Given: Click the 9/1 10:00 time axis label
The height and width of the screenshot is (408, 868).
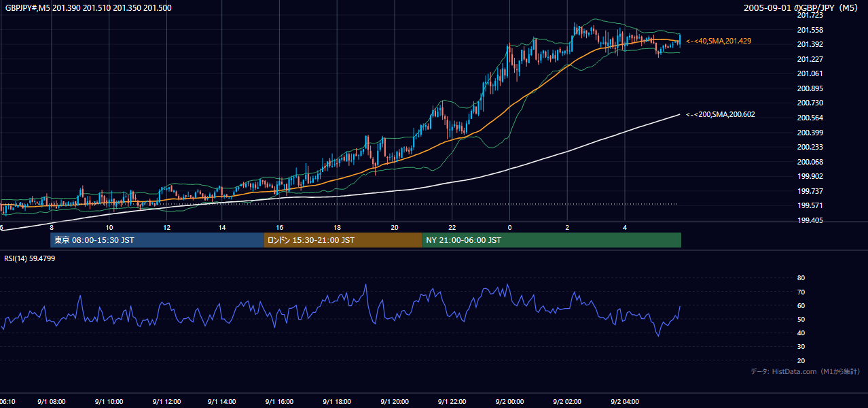Looking at the screenshot, I should pos(109,402).
